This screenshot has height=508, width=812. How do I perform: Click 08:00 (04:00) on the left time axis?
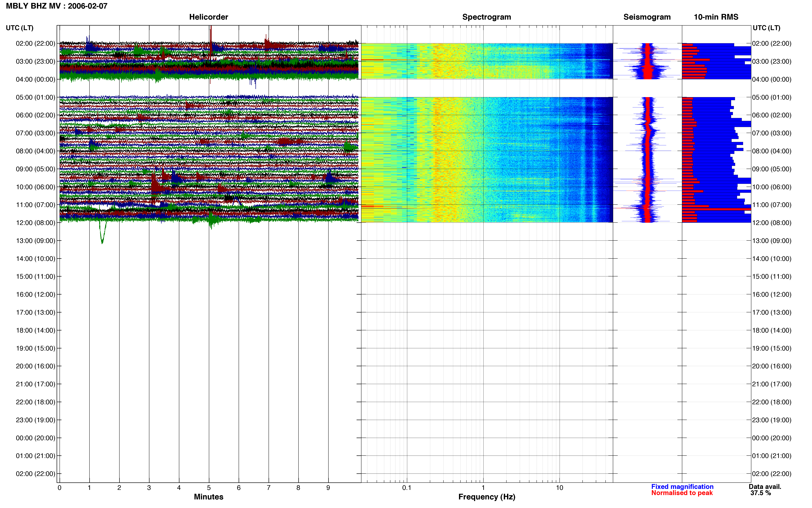pos(36,151)
